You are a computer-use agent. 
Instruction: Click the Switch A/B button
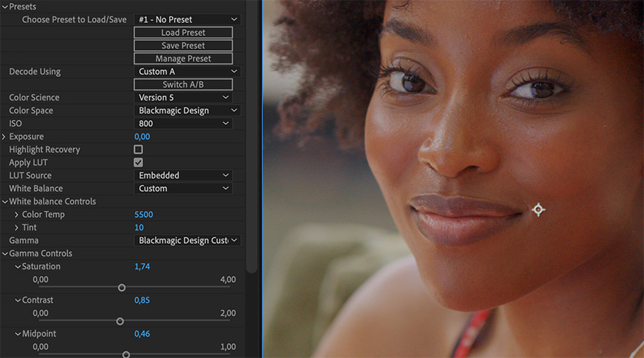tap(183, 85)
